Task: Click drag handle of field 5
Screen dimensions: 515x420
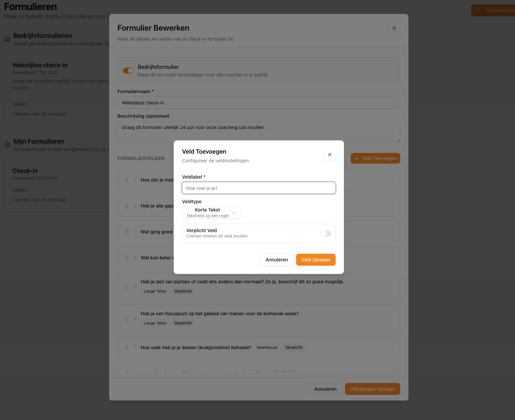Action: [126, 287]
